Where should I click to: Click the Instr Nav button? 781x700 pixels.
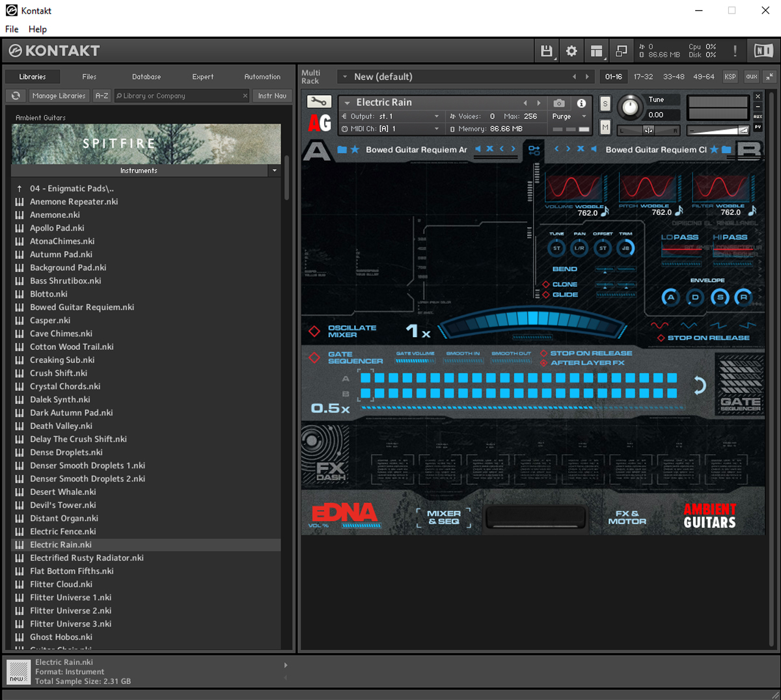tap(272, 96)
